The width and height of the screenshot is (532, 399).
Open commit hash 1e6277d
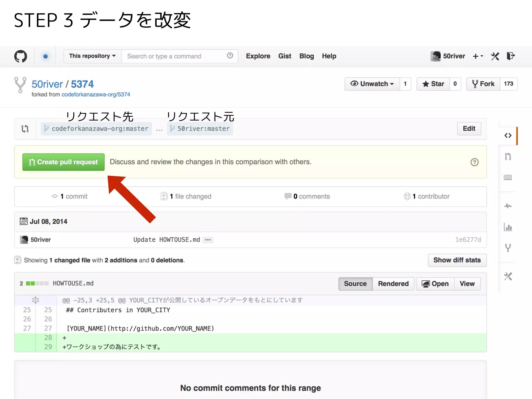pos(468,240)
